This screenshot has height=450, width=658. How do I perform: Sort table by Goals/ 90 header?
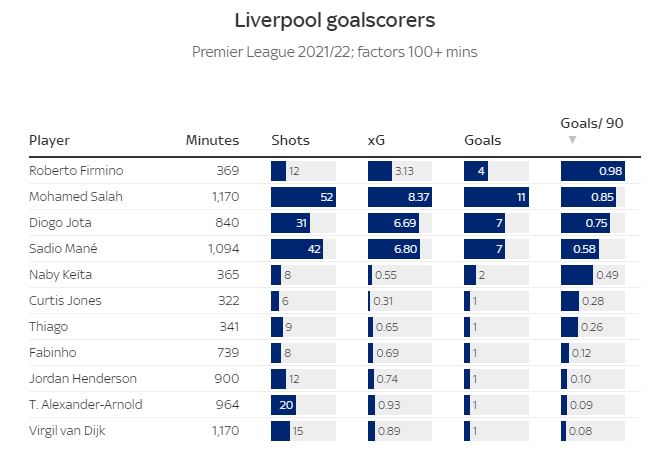pyautogui.click(x=592, y=123)
